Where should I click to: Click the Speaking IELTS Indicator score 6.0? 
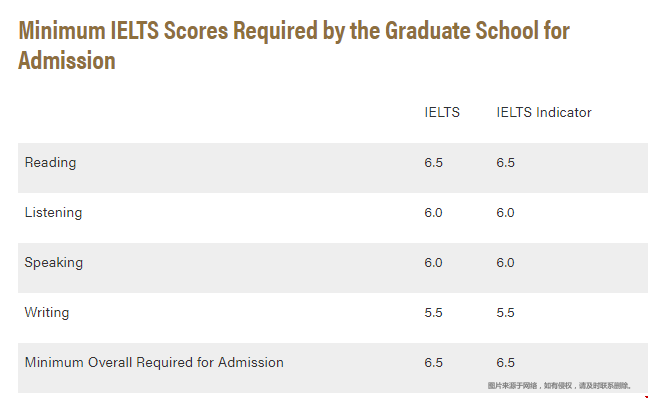tap(505, 263)
